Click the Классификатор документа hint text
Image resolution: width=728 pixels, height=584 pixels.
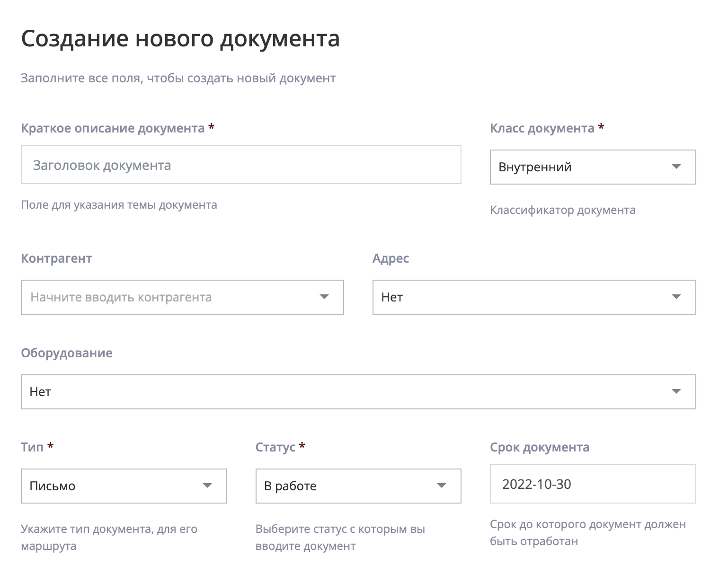tap(562, 210)
